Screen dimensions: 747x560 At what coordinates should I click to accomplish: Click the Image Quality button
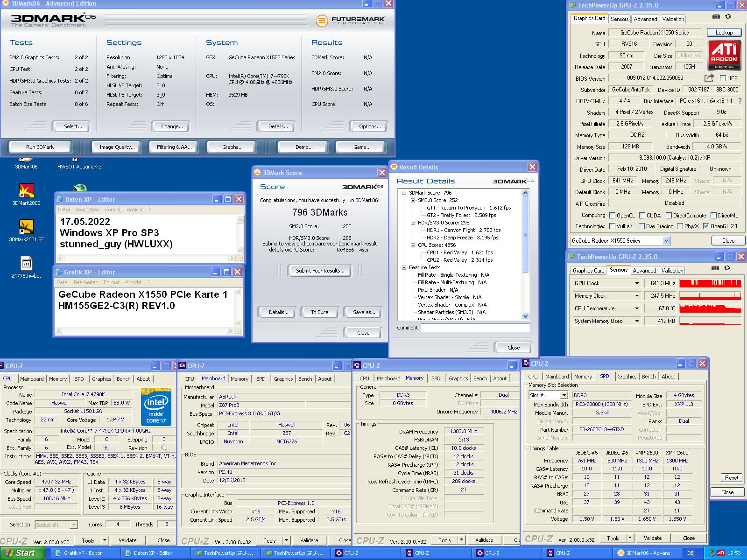pos(117,147)
